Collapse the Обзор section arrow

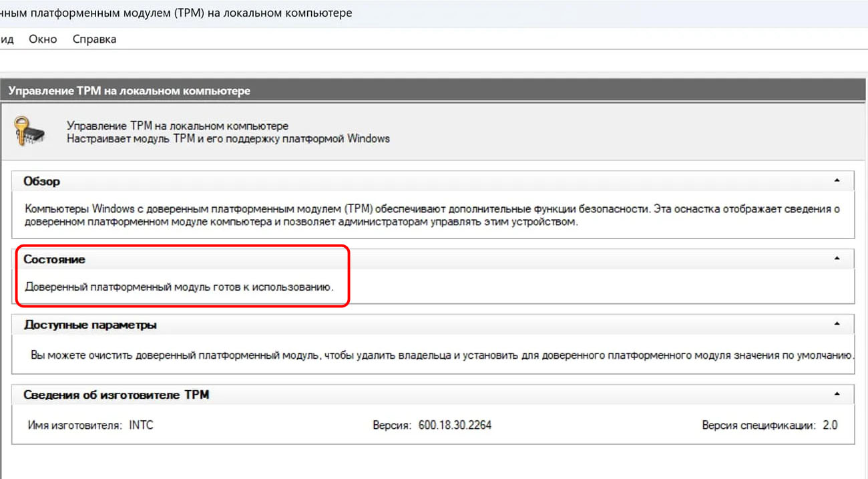tap(837, 181)
